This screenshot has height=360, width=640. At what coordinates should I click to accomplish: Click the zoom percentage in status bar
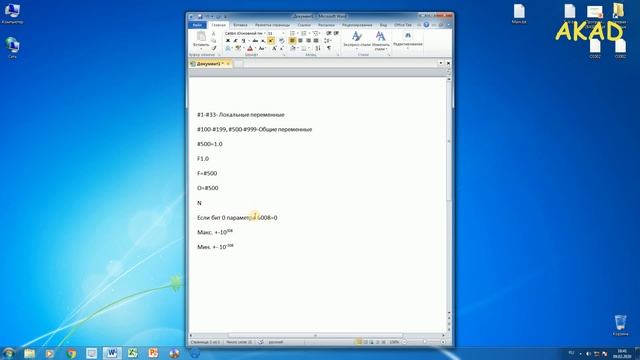click(394, 342)
